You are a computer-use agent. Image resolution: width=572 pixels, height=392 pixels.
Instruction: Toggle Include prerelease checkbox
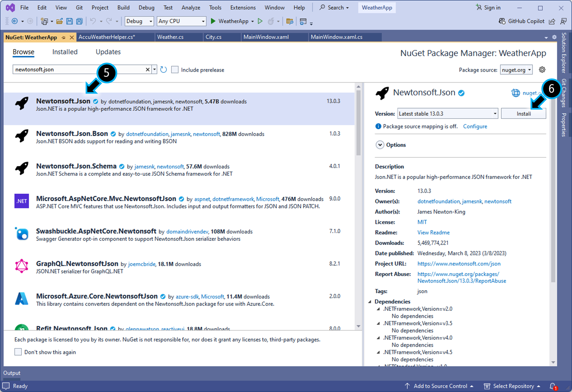click(x=175, y=70)
